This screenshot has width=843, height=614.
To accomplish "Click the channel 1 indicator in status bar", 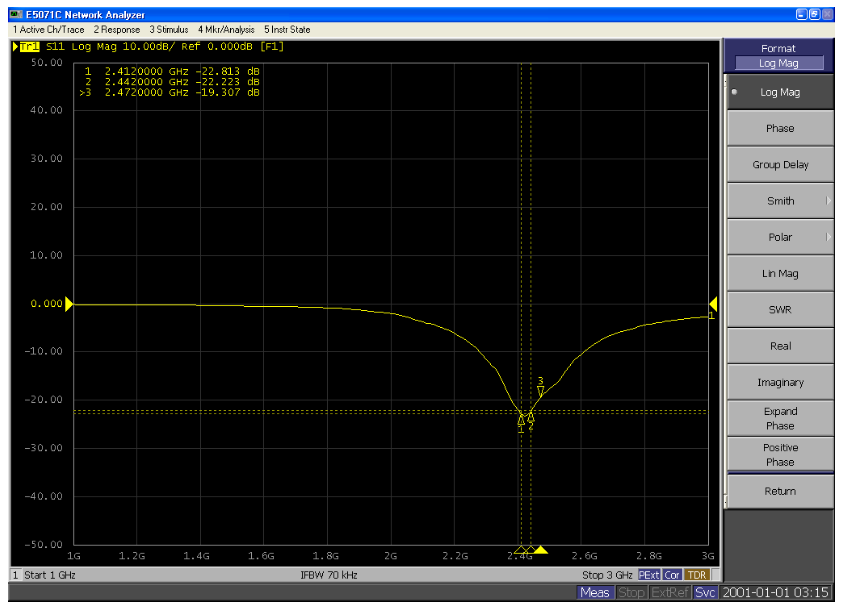I will 15,575.
